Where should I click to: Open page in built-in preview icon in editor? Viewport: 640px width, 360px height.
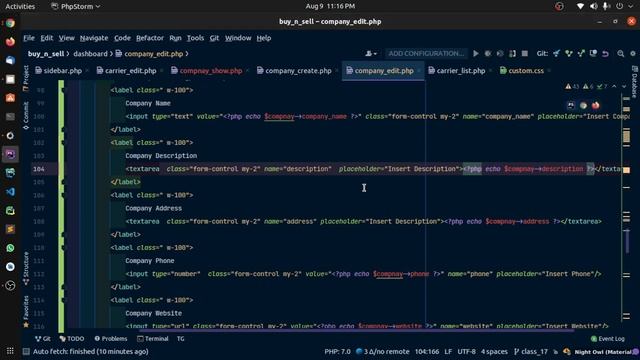[571, 105]
